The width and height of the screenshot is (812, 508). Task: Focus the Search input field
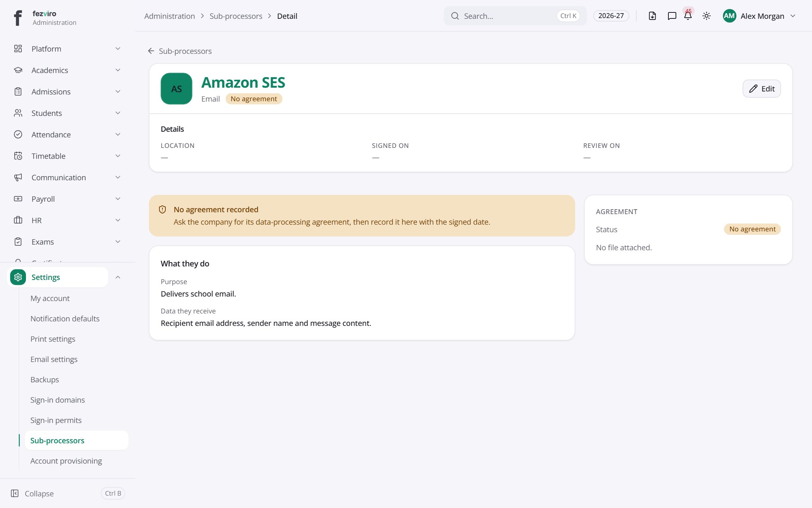[x=515, y=16]
